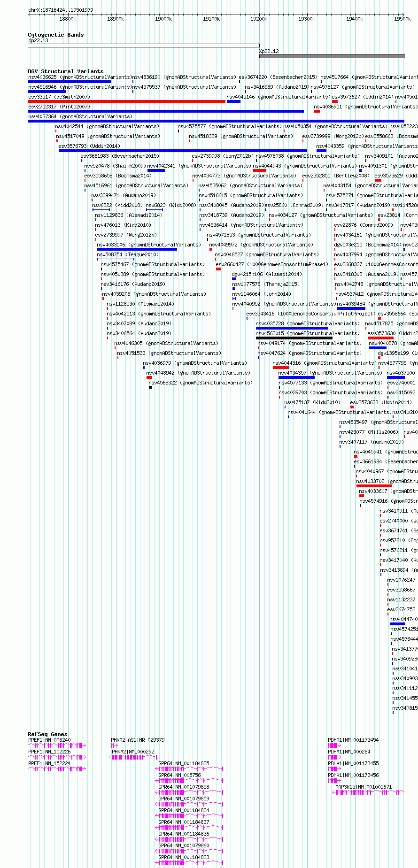The image size is (418, 868).
Task: Open variant esv33517 (deSmith2007) label
Action: coord(59,97)
